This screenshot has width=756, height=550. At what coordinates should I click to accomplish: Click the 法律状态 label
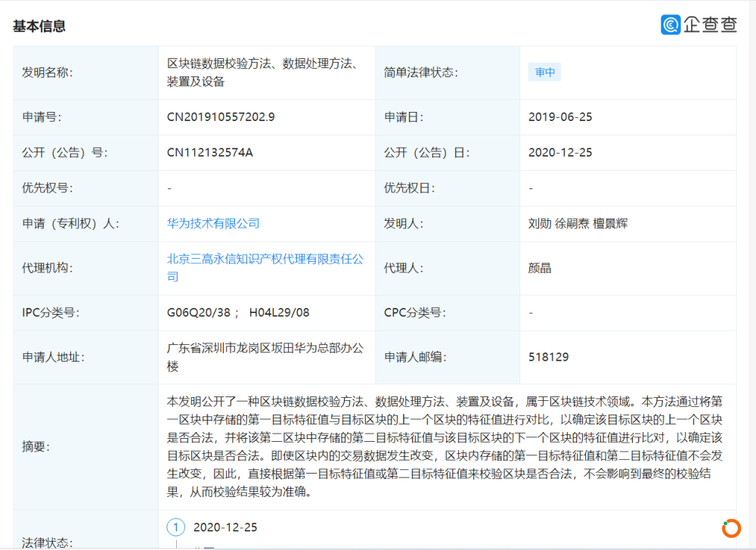pos(47,542)
